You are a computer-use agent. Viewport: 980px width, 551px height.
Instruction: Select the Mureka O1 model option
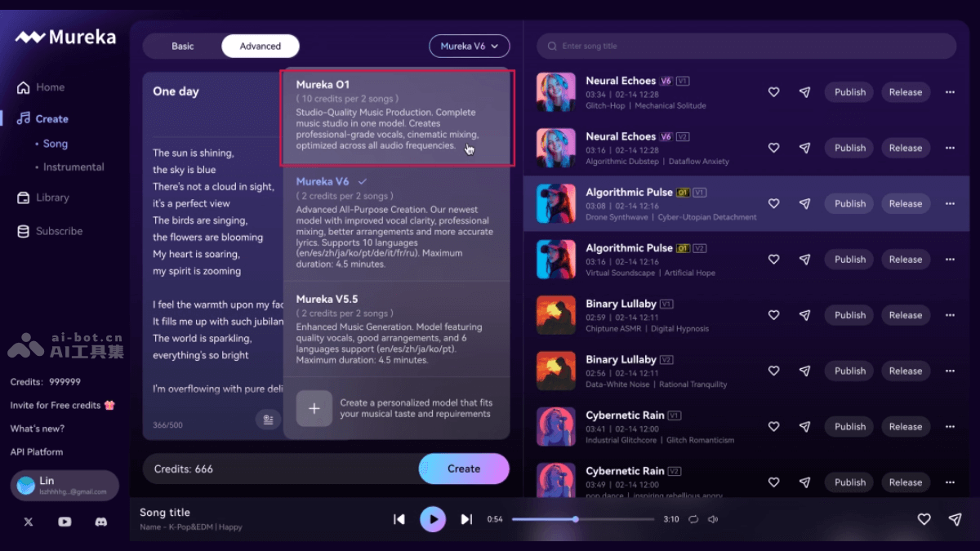tap(397, 118)
